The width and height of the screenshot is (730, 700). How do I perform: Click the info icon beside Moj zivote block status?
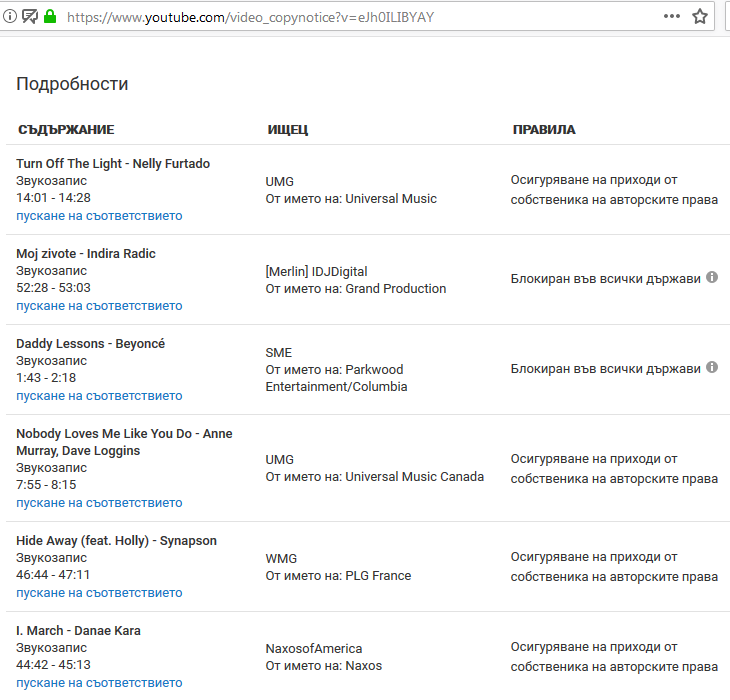pyautogui.click(x=712, y=277)
